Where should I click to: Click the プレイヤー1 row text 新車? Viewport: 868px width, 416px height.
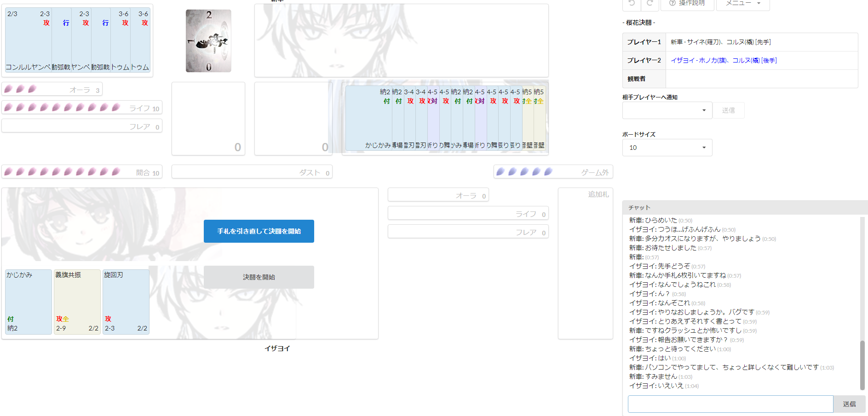click(x=676, y=42)
